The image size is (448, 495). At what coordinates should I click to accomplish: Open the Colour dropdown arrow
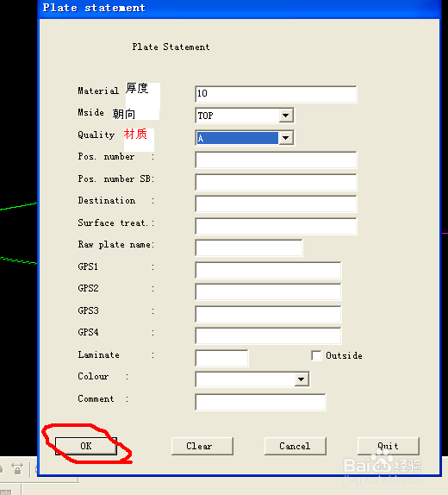[302, 379]
